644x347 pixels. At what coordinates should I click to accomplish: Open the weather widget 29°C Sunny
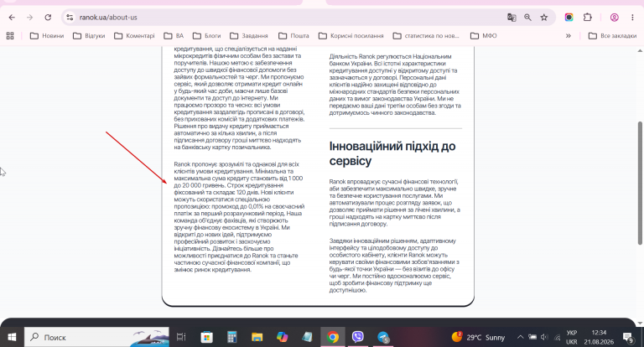(479, 337)
